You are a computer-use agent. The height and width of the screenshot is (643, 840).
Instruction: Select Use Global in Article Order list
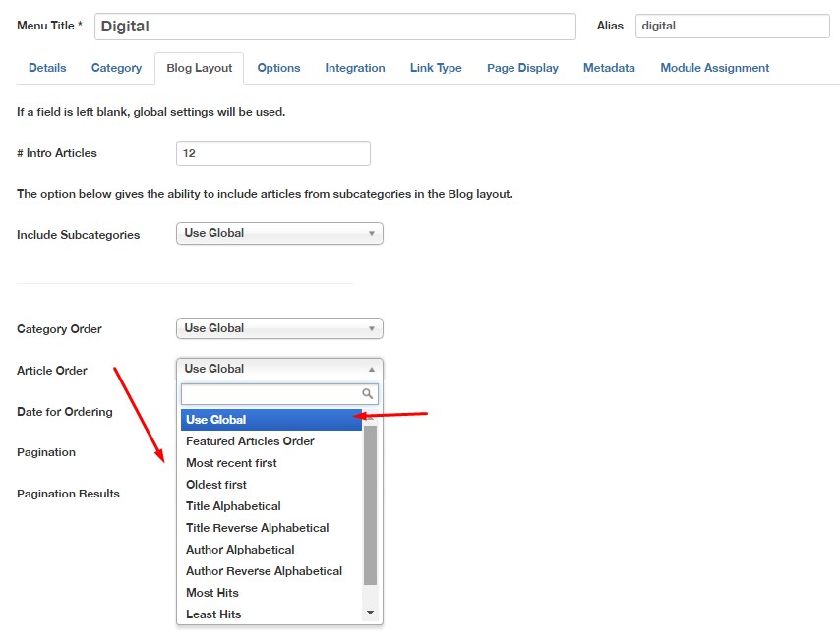click(x=271, y=420)
